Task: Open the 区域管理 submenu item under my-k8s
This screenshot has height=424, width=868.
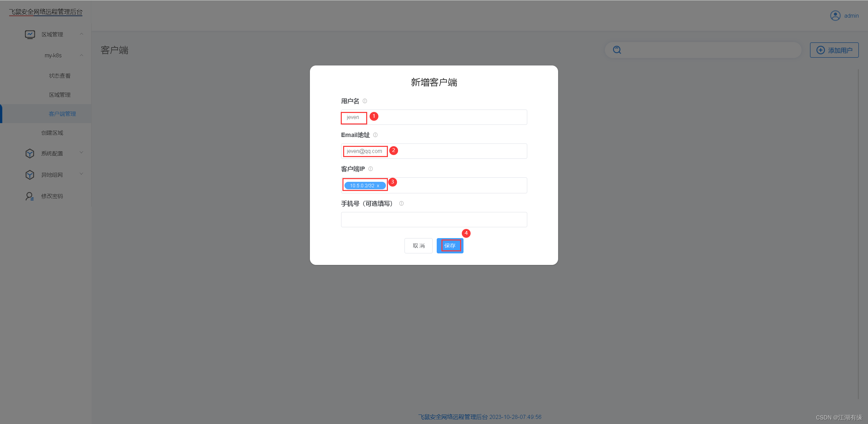Action: click(x=60, y=95)
